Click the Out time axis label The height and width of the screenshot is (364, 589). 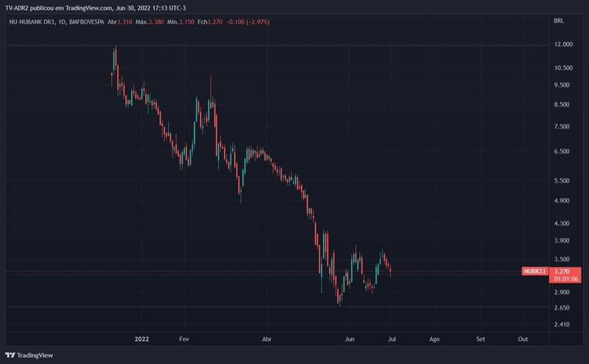click(523, 339)
